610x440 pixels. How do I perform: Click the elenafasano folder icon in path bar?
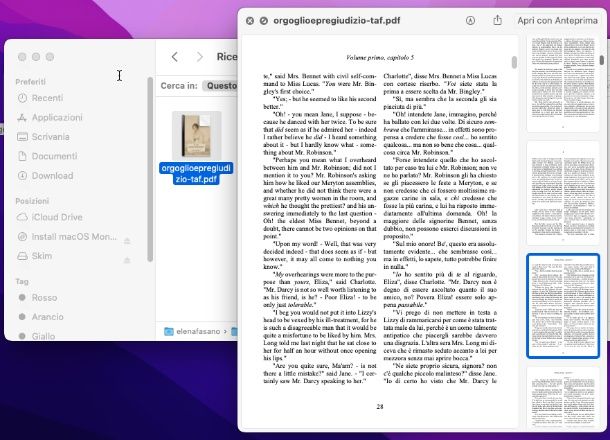tap(168, 331)
